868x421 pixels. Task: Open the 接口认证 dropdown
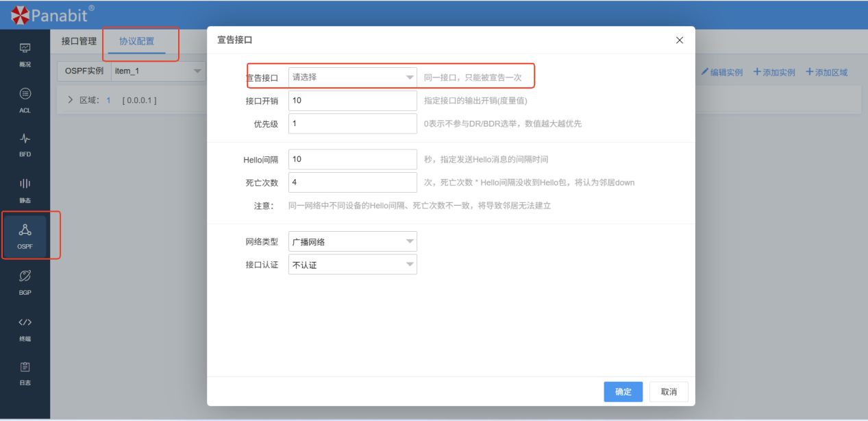point(352,265)
